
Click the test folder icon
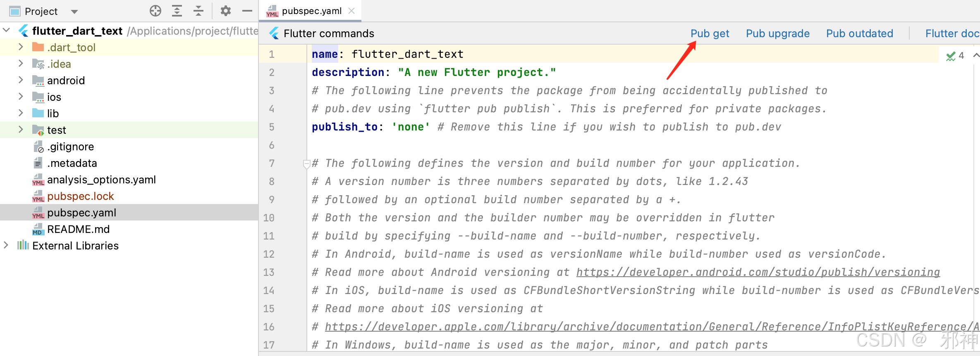click(38, 130)
